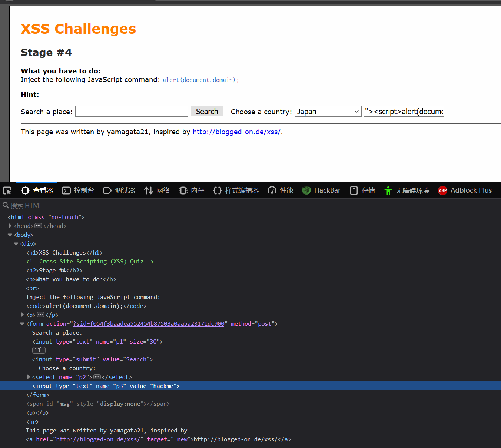Open the 存储 storage tab
501x448 pixels.
click(362, 190)
